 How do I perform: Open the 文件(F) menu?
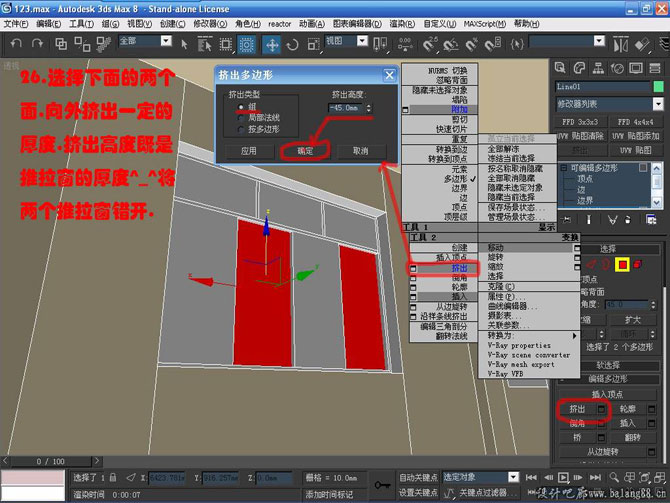(x=16, y=24)
